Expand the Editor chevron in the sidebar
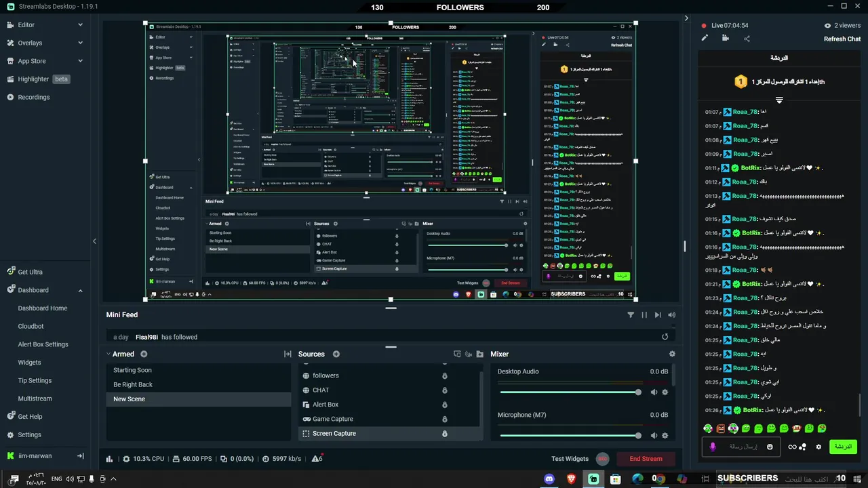 pos(80,25)
